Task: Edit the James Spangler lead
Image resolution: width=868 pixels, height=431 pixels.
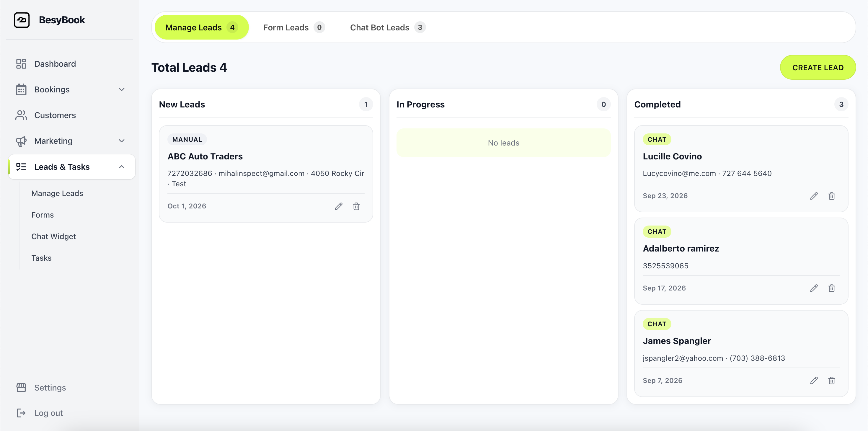Action: click(x=814, y=381)
